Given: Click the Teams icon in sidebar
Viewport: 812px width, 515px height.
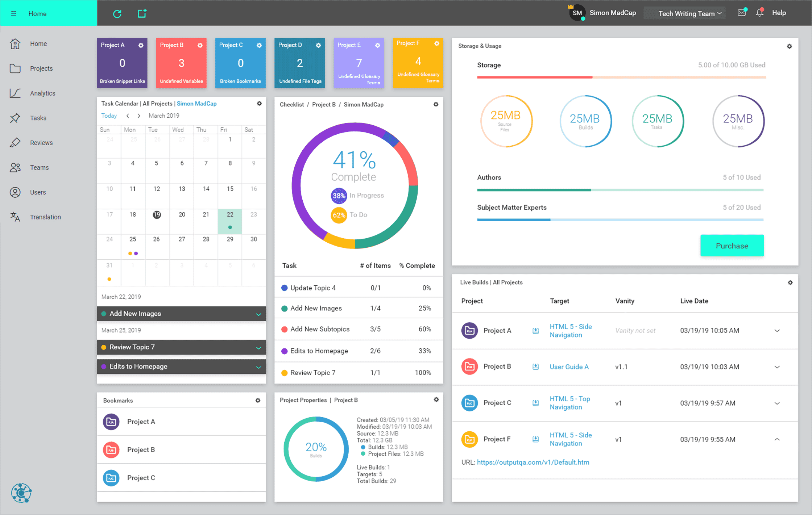Looking at the screenshot, I should (16, 167).
